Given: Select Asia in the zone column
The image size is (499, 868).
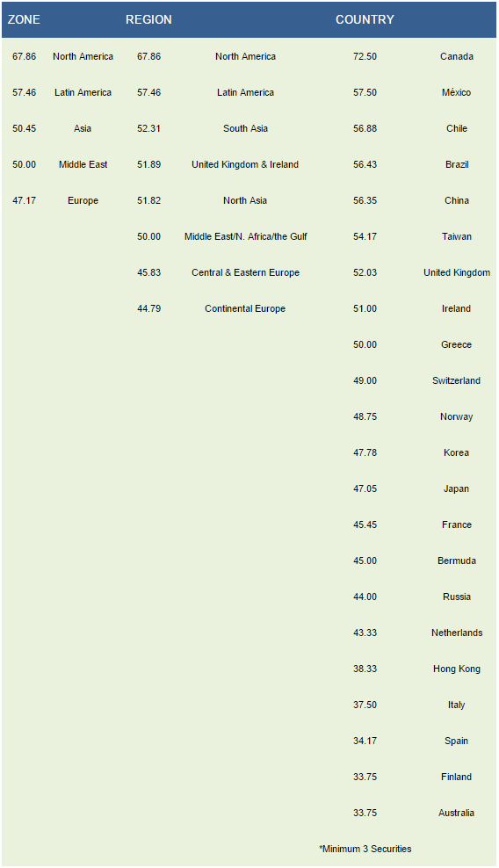Looking at the screenshot, I should [x=83, y=128].
